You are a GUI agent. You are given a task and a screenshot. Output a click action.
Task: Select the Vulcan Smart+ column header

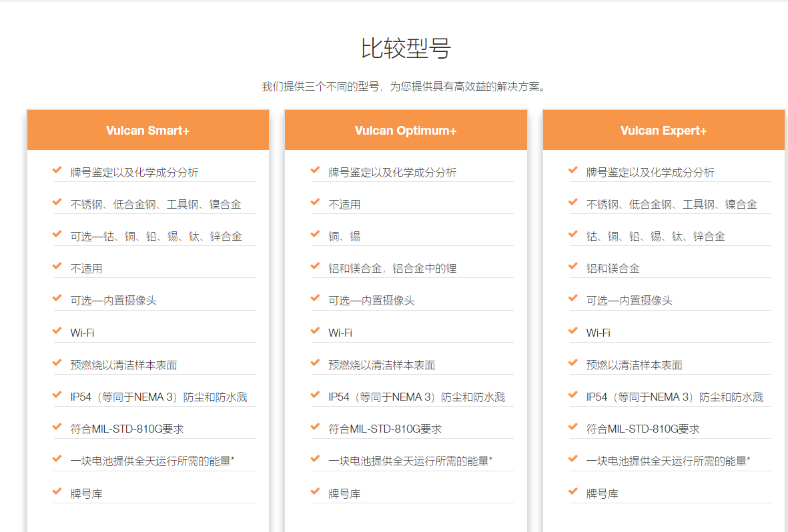(147, 130)
